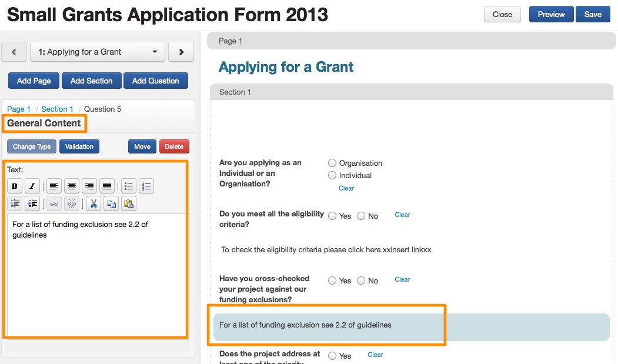This screenshot has width=618, height=364.
Task: Open the Page 1 breadcrumb
Action: click(19, 109)
